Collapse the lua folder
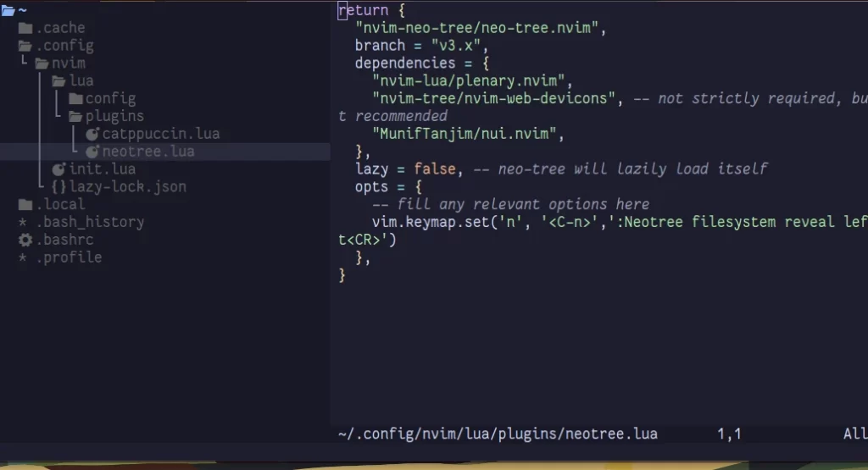The height and width of the screenshot is (470, 868). coord(81,80)
